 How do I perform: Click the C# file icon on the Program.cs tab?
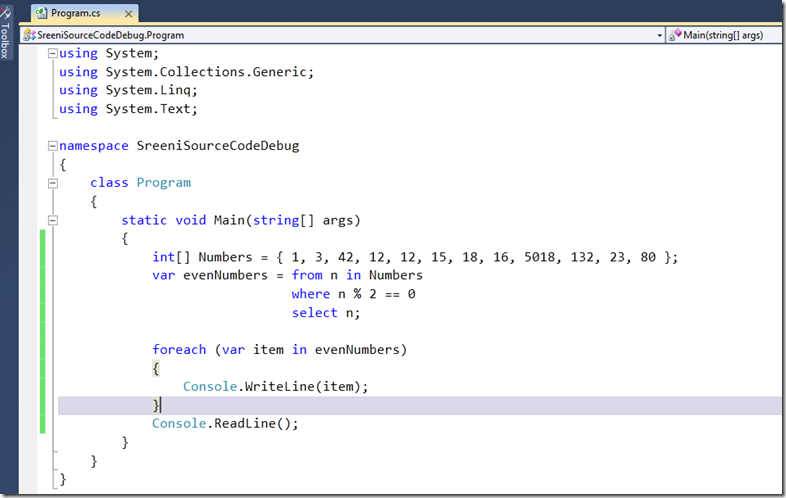point(42,13)
